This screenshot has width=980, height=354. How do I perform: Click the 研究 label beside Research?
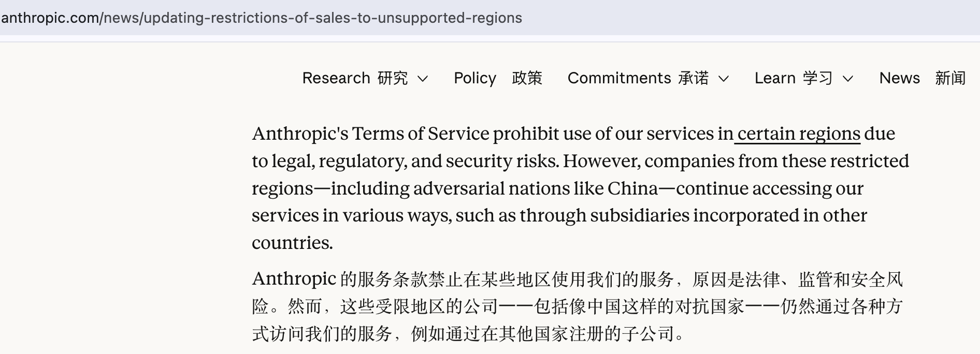(x=393, y=78)
